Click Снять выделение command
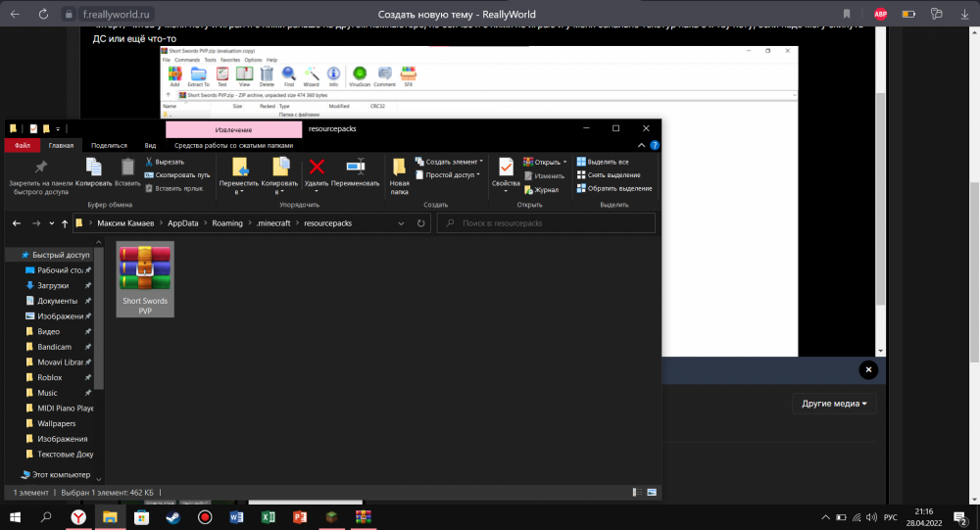980x530 pixels. point(609,175)
